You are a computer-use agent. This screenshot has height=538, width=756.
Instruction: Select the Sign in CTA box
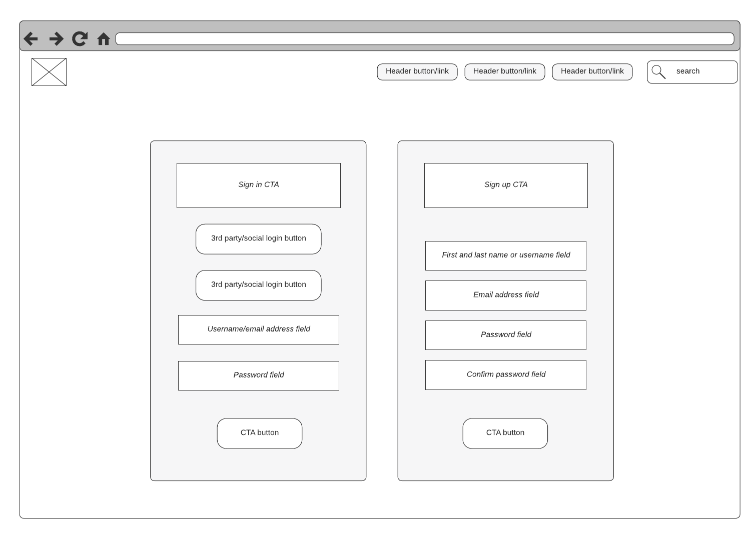[258, 185]
